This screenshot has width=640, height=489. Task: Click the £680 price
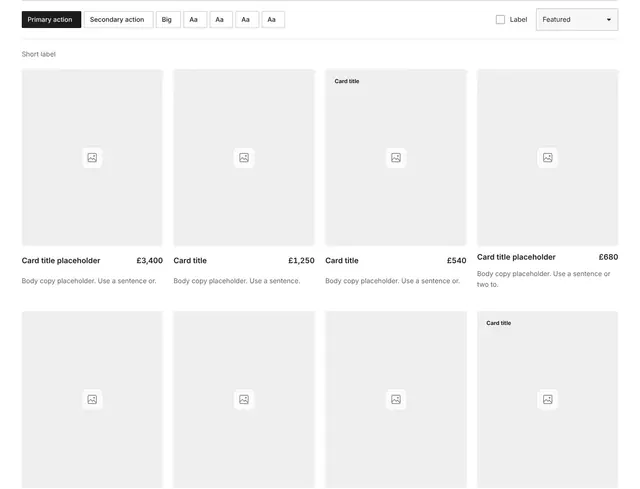click(608, 257)
